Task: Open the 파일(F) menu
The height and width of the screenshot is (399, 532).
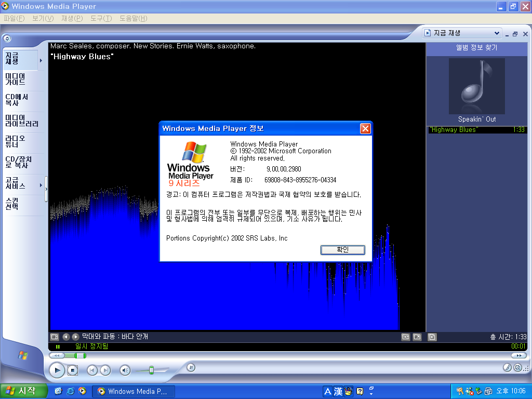Action: coord(14,18)
